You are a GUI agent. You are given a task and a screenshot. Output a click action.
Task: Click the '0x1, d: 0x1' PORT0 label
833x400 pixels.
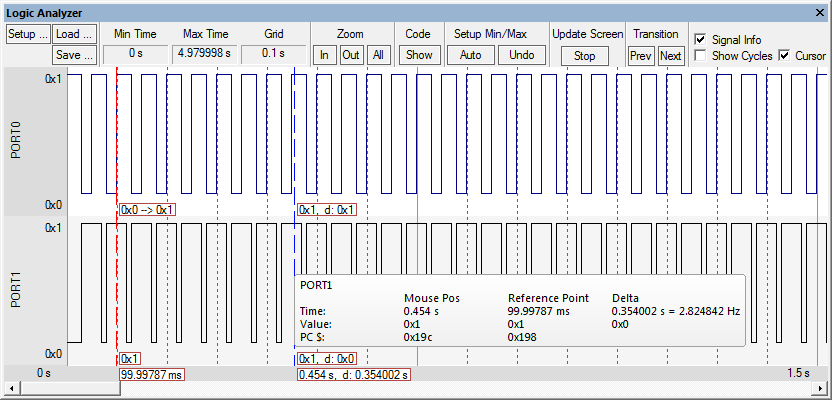click(327, 210)
